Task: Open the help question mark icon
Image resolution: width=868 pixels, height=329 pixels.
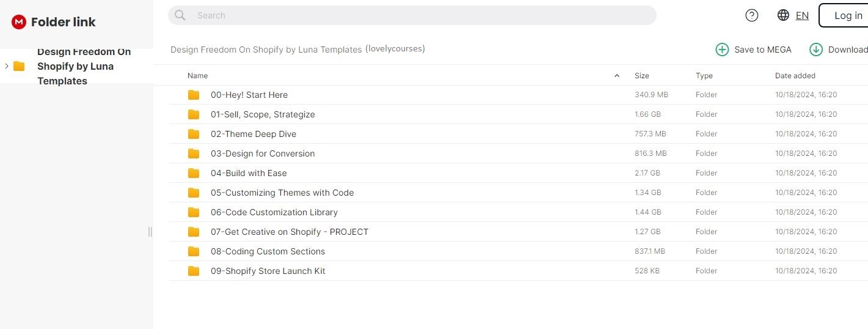Action: (x=752, y=15)
